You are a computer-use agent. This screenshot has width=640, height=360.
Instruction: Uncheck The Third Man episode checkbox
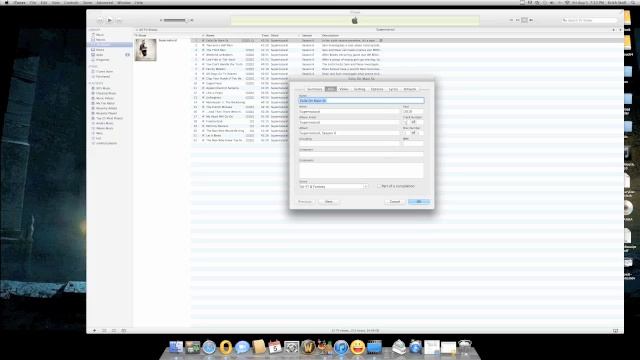[x=203, y=50]
